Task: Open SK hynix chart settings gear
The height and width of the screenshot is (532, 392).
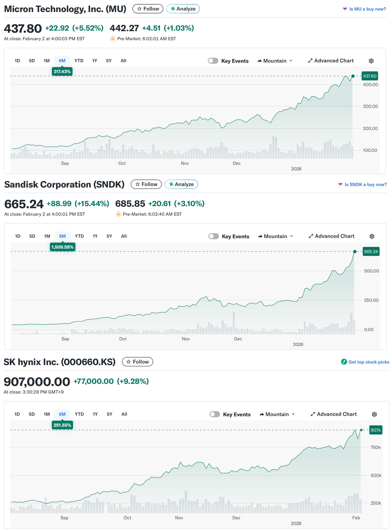Action: coord(374,414)
